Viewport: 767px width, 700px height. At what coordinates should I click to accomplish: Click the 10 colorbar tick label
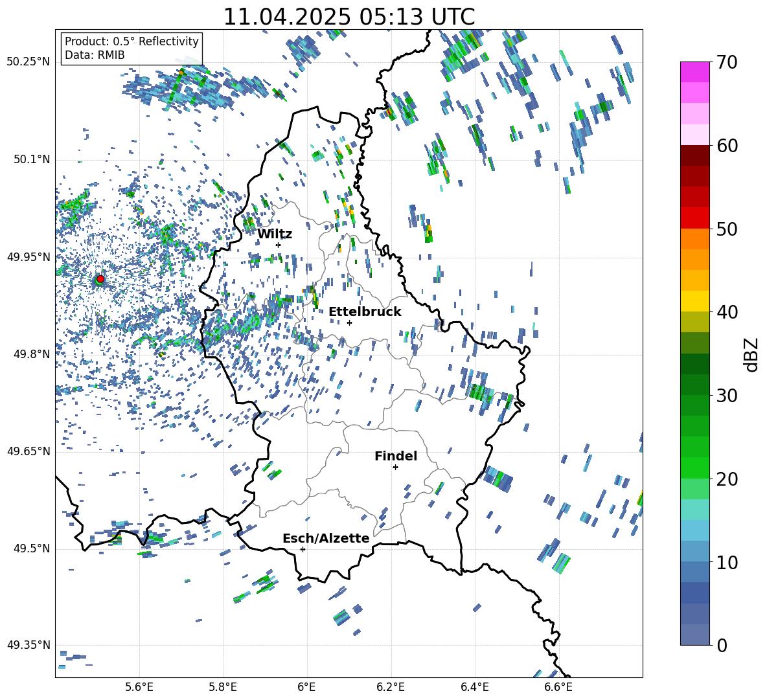click(727, 562)
